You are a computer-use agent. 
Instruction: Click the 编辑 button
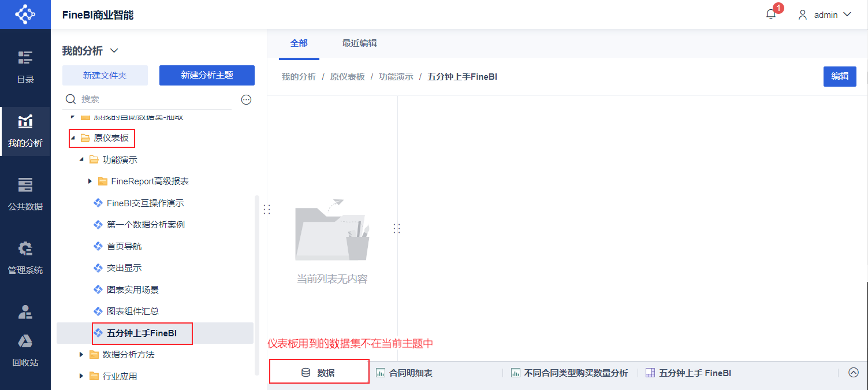tap(840, 76)
